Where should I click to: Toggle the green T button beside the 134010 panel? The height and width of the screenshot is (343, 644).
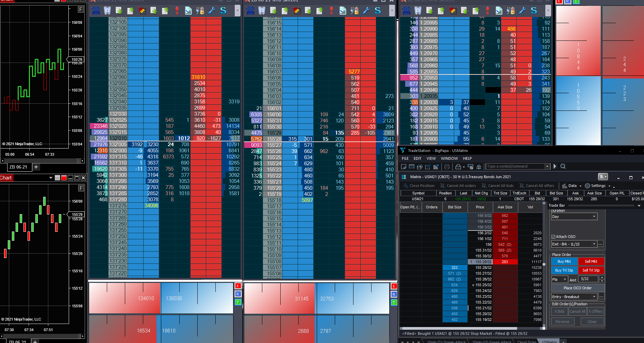pos(238,302)
